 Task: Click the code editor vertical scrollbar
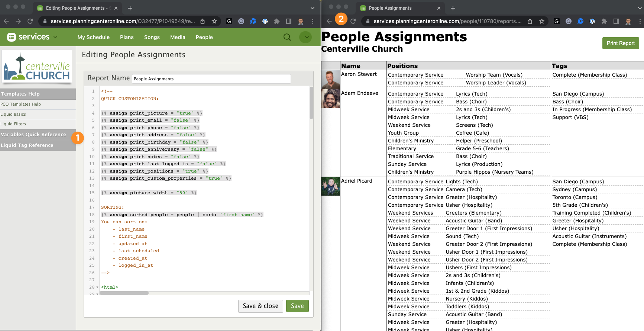[x=311, y=103]
